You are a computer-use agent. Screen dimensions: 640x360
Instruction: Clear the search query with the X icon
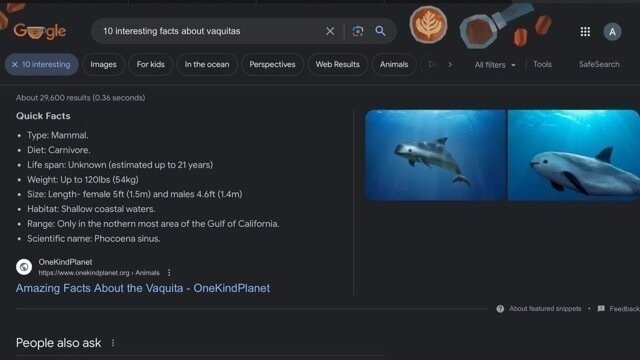[330, 31]
